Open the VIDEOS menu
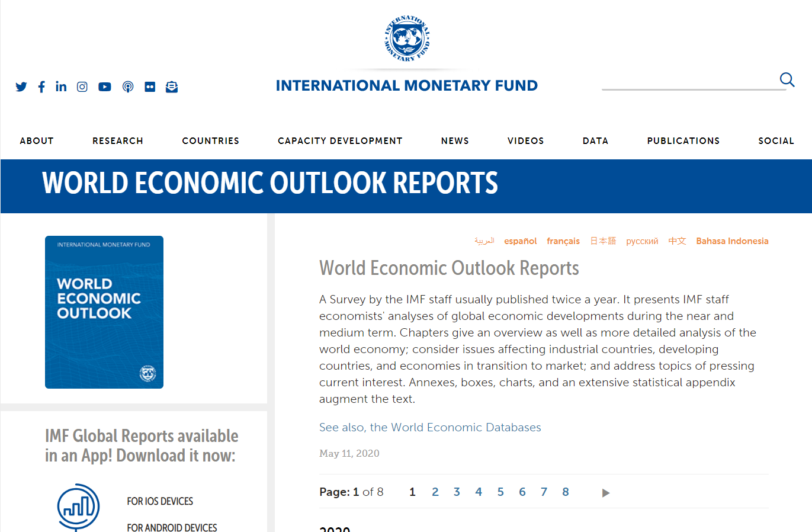 (x=526, y=141)
